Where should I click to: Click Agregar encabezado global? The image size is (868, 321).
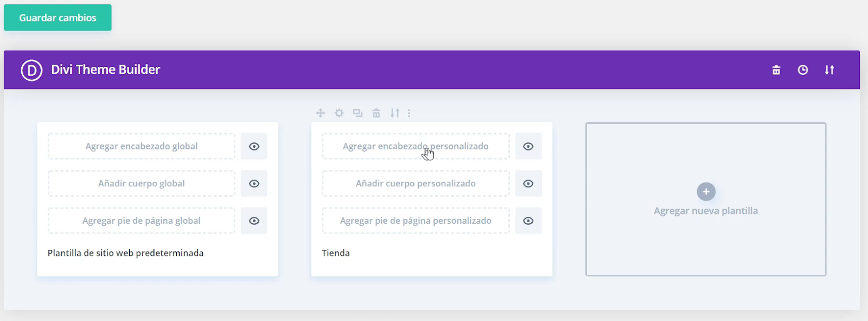point(142,147)
